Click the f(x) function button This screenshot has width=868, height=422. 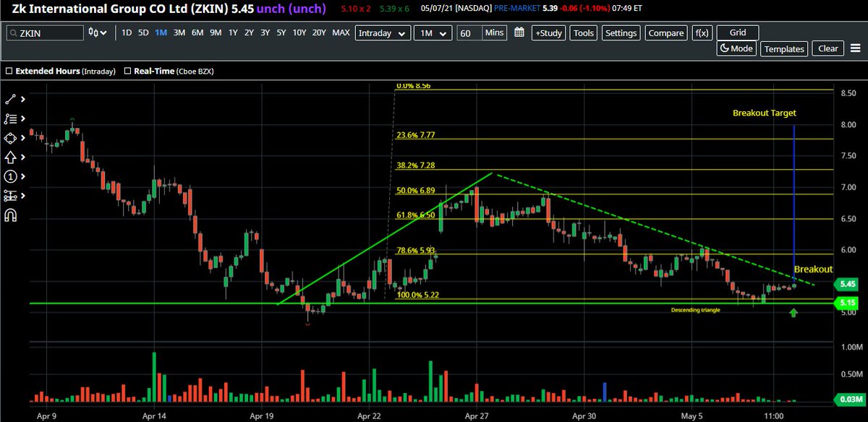[701, 33]
